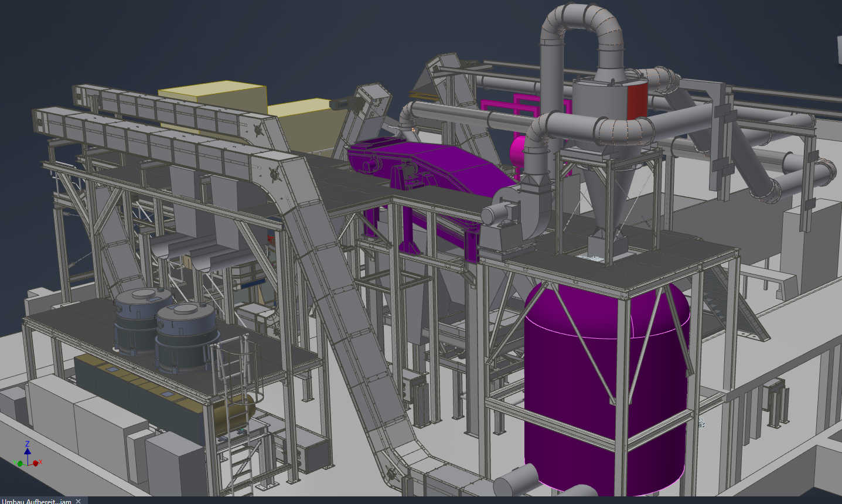The height and width of the screenshot is (504, 842).
Task: Close the Umbau Aufbereit...iam document tab
Action: (79, 501)
